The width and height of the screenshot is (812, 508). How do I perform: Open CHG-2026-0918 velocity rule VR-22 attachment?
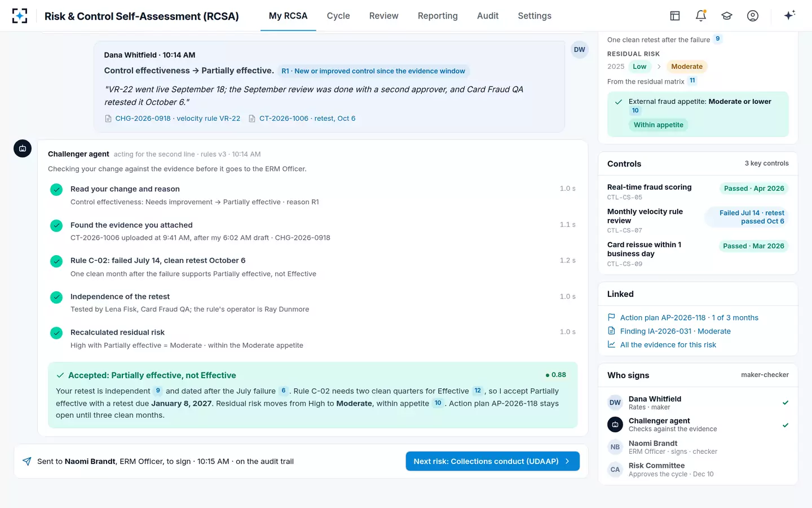[178, 119]
